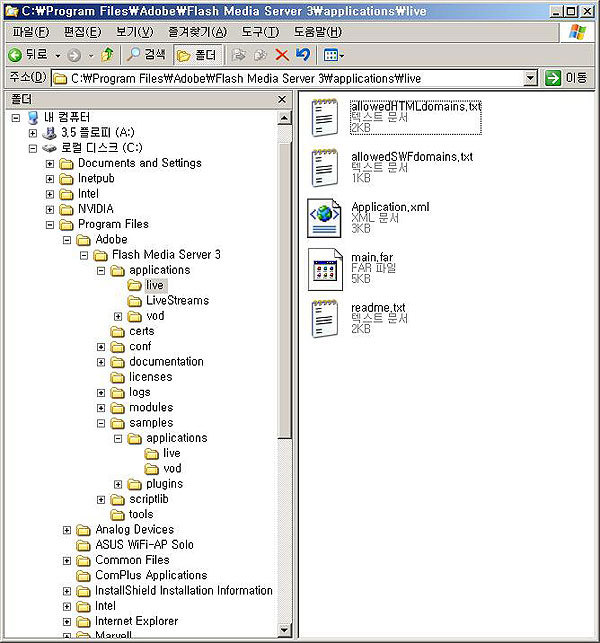600x643 pixels.
Task: Select the Analog Devices folder
Action: click(x=125, y=529)
